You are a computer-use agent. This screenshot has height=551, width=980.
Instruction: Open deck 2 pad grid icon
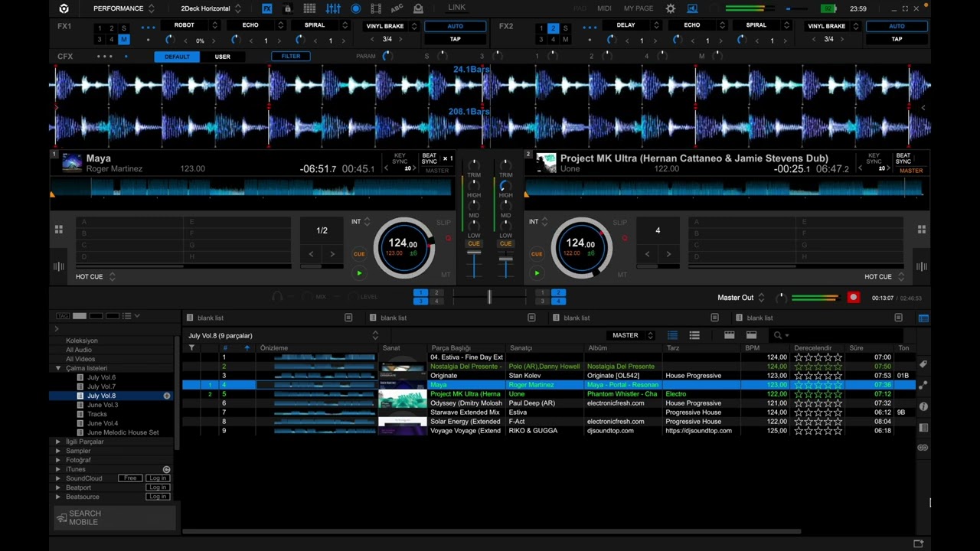coord(921,229)
